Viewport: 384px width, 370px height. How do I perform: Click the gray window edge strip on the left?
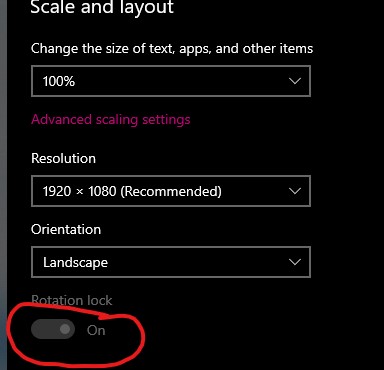click(3, 185)
